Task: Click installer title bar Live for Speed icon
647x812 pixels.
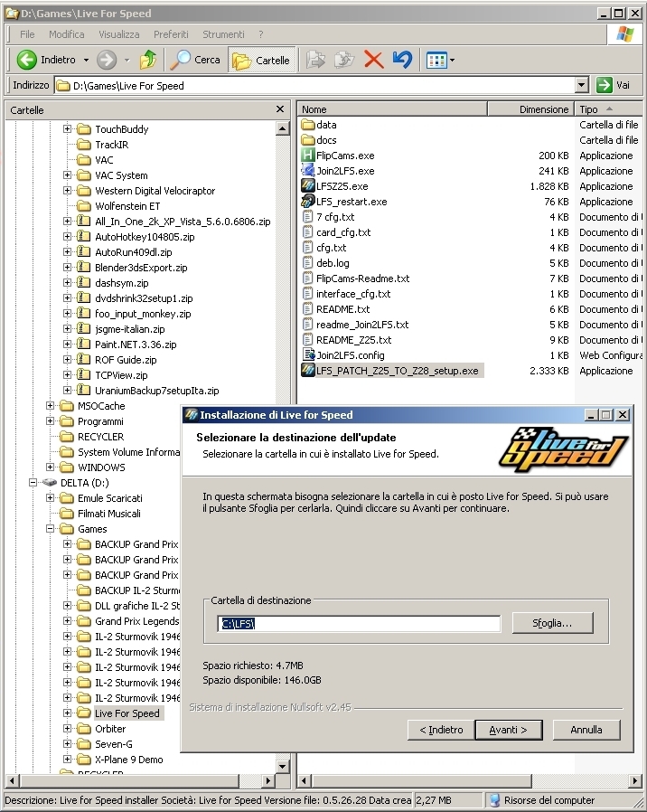Action: (x=192, y=414)
